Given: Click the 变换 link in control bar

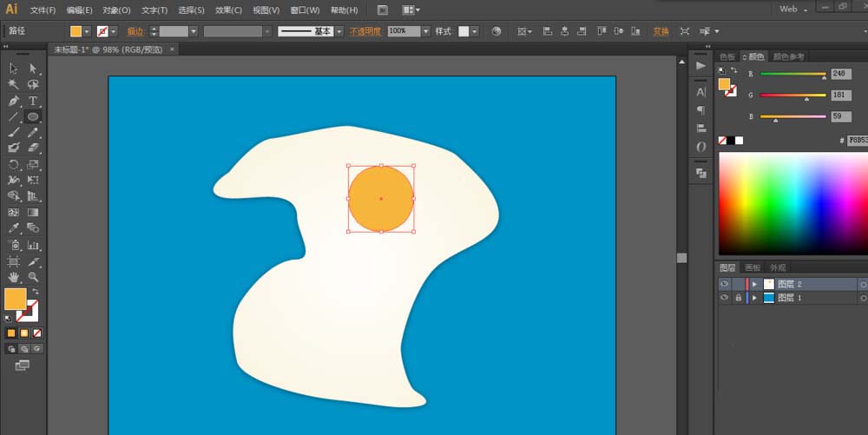Looking at the screenshot, I should click(661, 31).
